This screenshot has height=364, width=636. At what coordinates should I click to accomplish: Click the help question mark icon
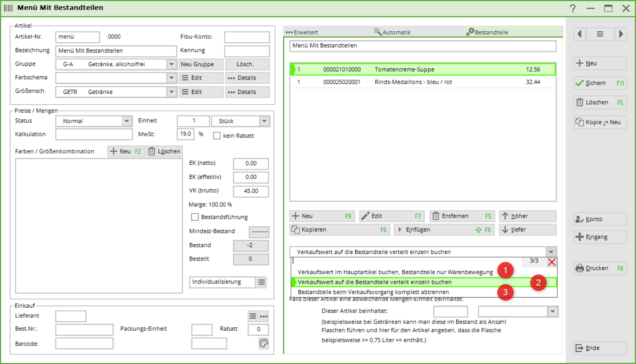click(573, 8)
